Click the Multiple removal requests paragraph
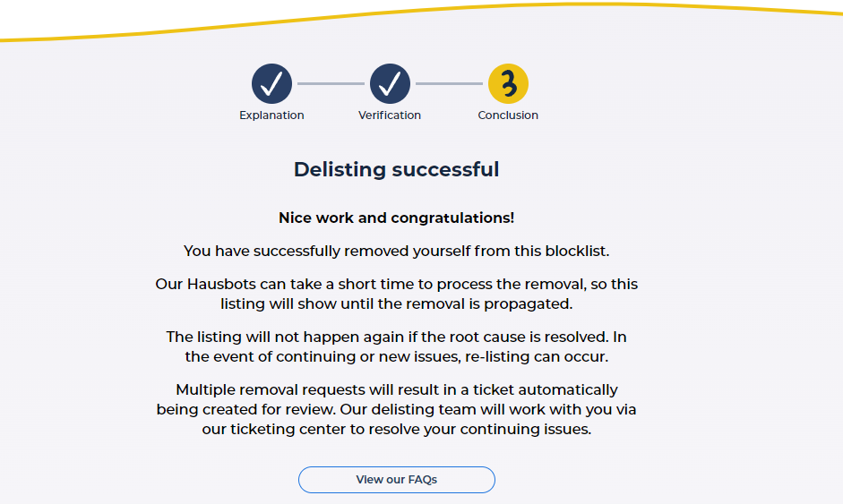The height and width of the screenshot is (504, 843). pos(397,409)
